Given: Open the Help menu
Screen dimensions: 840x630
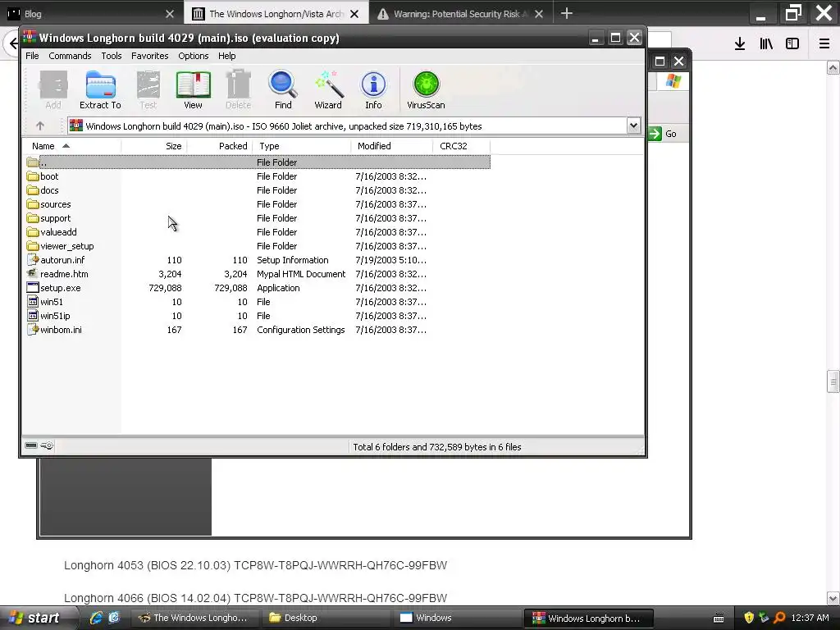Looking at the screenshot, I should click(226, 56).
